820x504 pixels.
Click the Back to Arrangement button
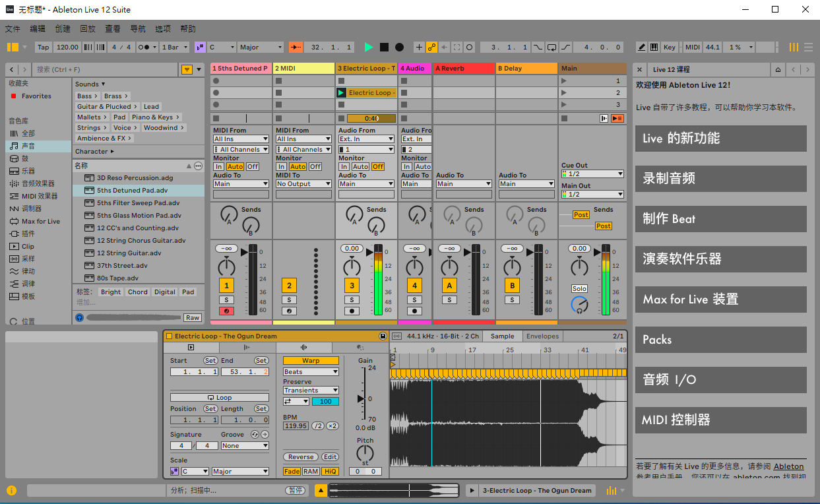617,118
